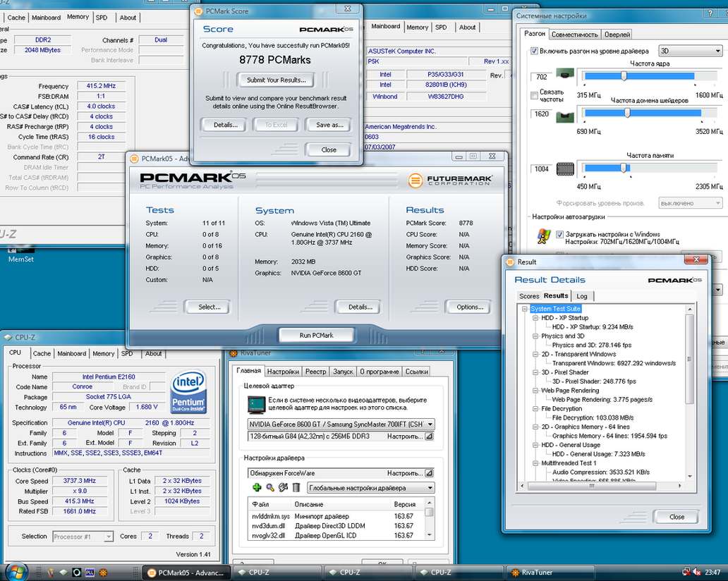Viewport: 728px width, 581px height.
Task: Click the Futuremark logo in PCMark05
Action: coord(449,180)
